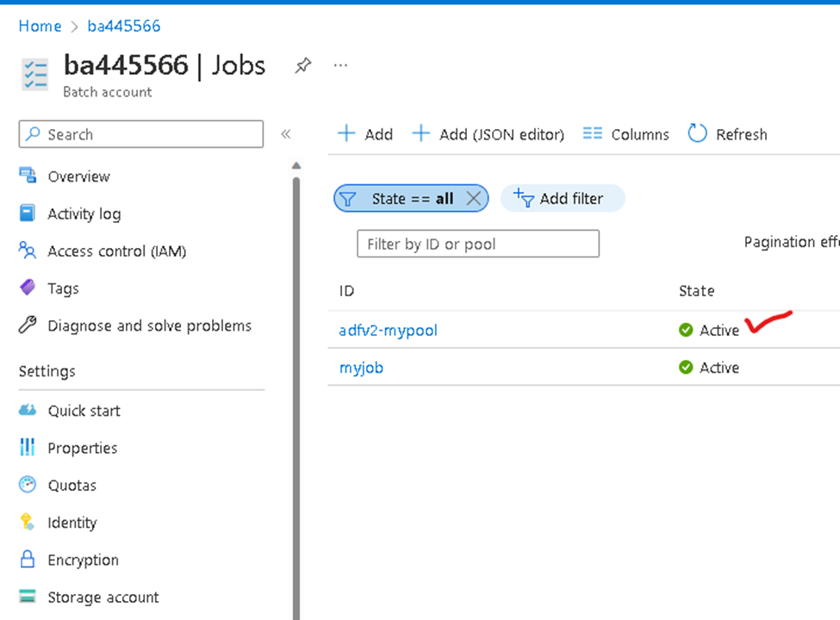Click the Quotas gauge icon
This screenshot has width=840, height=620.
point(28,485)
